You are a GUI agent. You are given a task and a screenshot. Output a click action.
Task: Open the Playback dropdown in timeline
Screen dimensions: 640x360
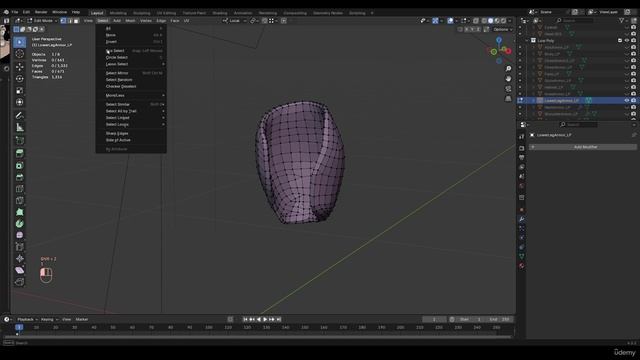[27, 319]
